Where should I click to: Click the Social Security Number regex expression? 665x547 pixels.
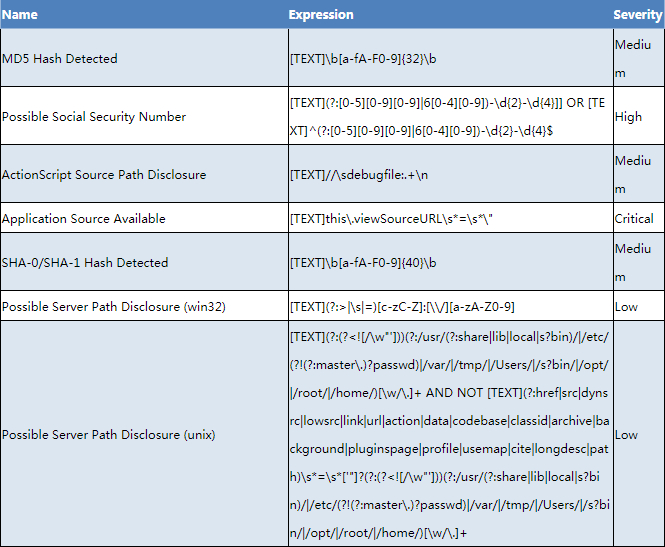(x=447, y=117)
